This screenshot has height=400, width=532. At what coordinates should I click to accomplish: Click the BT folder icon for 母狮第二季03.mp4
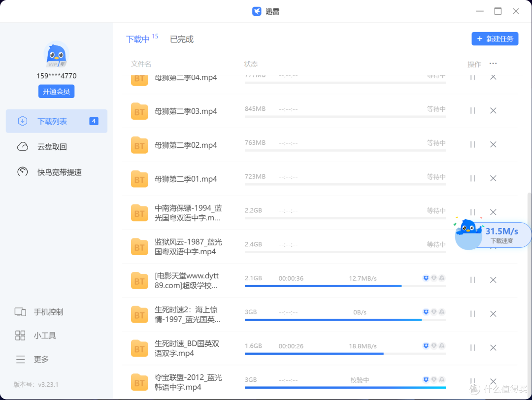(x=139, y=111)
